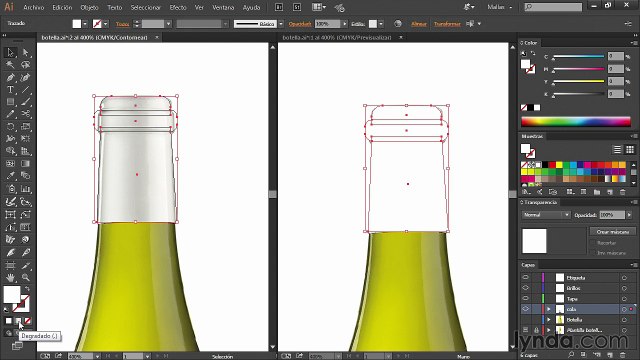The width and height of the screenshot is (640, 360).
Task: Apply Degradado (gradient) fill mode button
Action: click(18, 321)
